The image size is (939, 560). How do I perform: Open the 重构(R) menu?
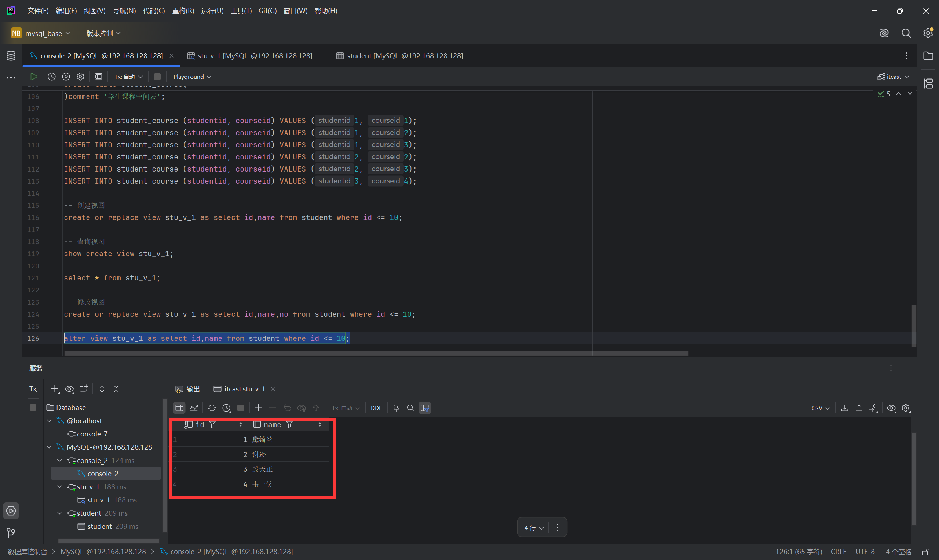click(x=183, y=11)
